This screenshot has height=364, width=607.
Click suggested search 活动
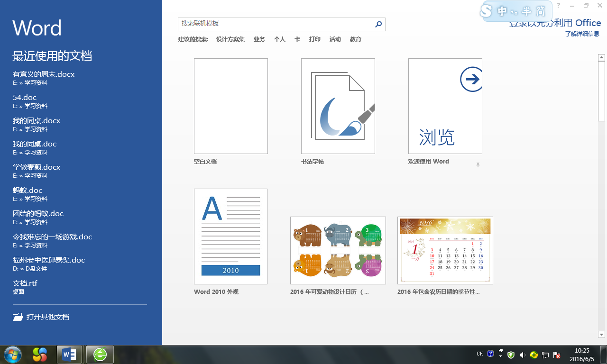point(335,39)
